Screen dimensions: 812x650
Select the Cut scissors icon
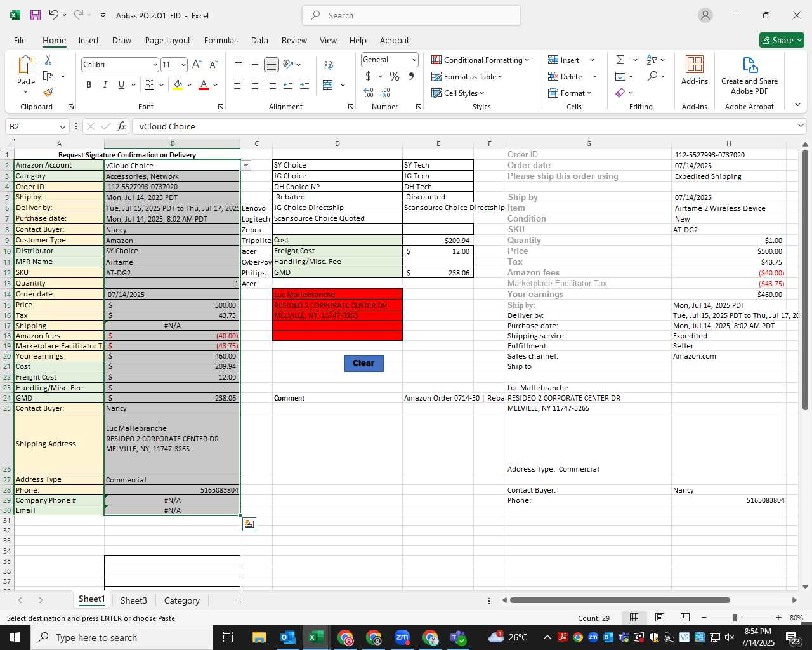coord(48,60)
